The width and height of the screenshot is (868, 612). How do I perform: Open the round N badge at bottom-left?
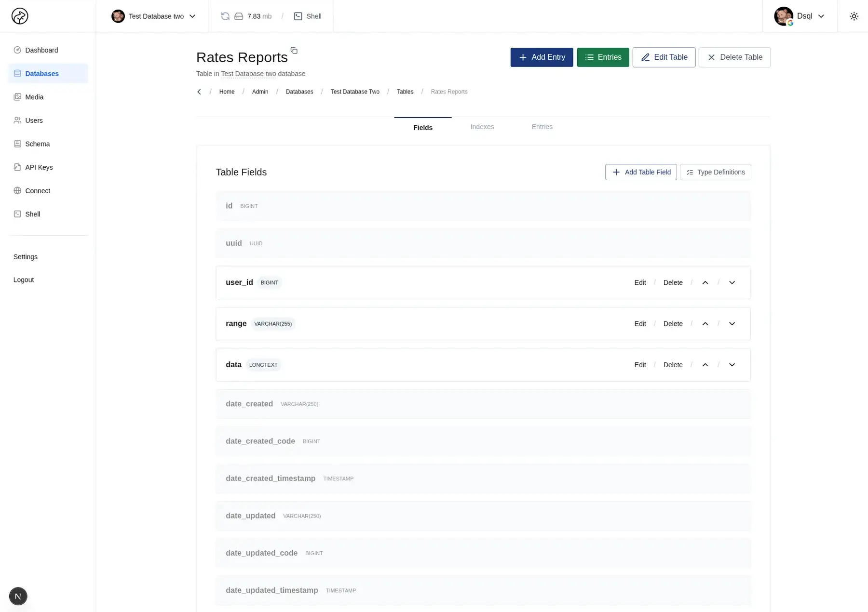[x=18, y=596]
